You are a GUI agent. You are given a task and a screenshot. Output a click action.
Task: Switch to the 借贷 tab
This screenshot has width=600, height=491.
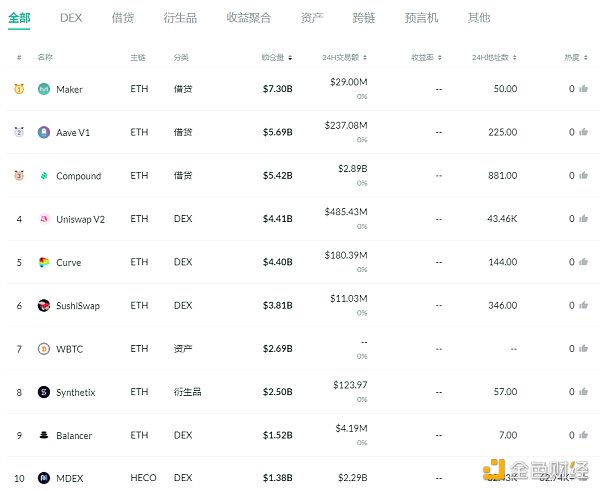(123, 18)
